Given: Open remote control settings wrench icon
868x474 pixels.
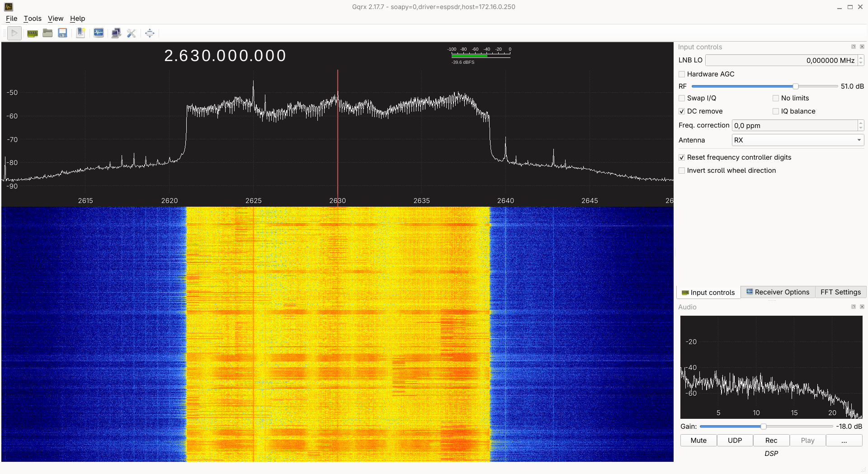Looking at the screenshot, I should 131,33.
